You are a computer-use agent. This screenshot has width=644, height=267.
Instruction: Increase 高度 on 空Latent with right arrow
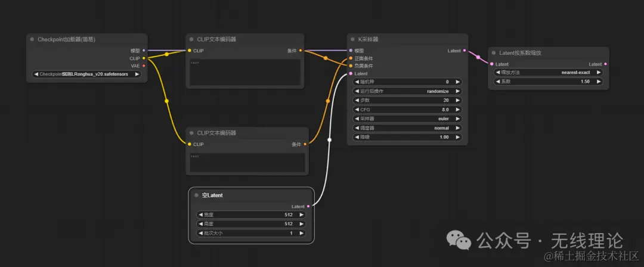coord(302,224)
